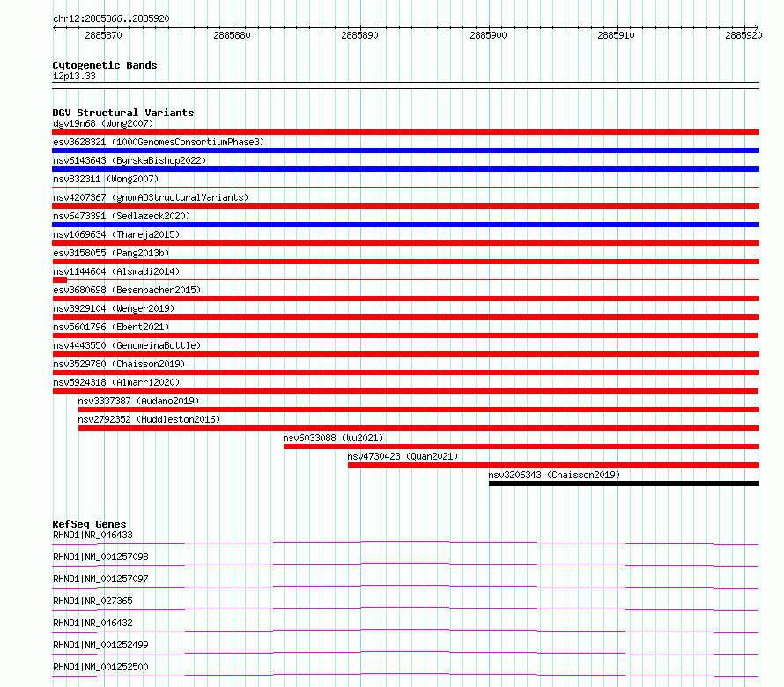Click the short red block under nsv1144604

[60, 280]
